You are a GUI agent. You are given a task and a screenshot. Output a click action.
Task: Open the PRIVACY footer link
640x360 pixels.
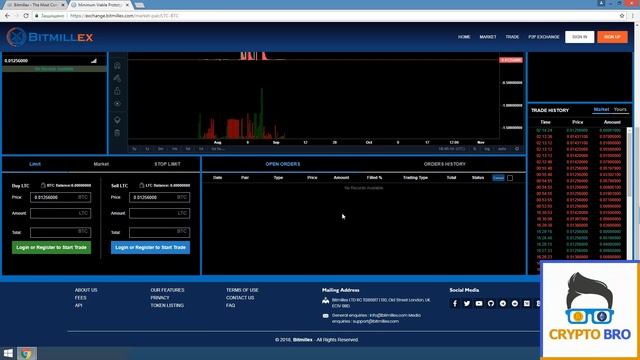tap(160, 298)
